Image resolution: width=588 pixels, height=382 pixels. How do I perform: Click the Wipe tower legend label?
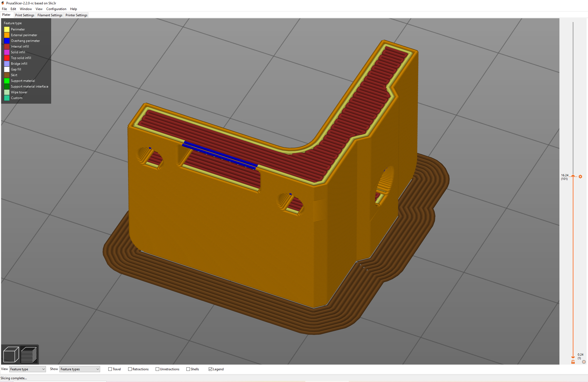[x=19, y=92]
